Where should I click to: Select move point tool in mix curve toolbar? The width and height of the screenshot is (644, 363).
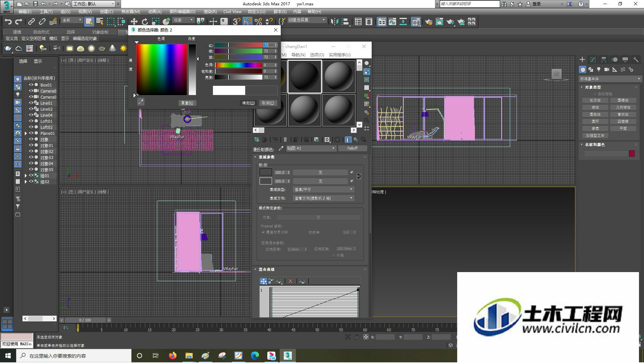tap(264, 281)
